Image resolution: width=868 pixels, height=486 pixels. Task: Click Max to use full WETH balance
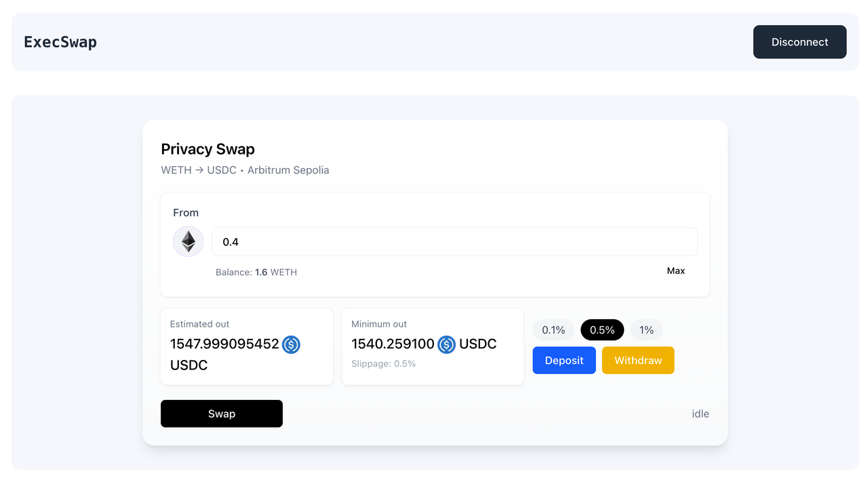tap(675, 270)
